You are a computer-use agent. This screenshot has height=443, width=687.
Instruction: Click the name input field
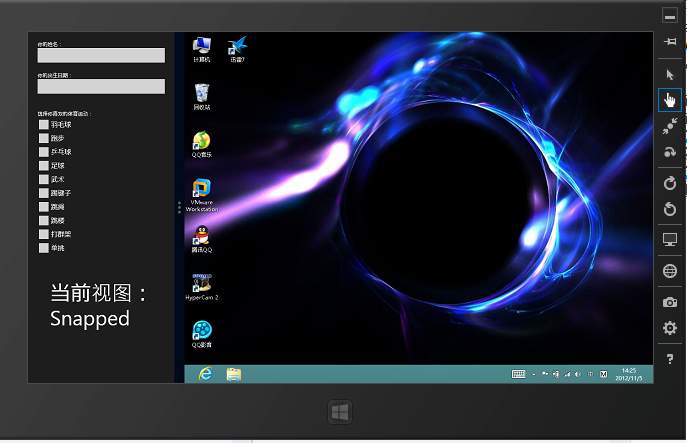[x=101, y=55]
